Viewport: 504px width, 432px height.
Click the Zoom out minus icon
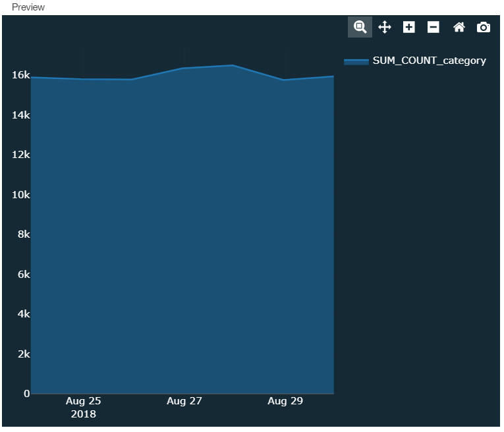433,27
